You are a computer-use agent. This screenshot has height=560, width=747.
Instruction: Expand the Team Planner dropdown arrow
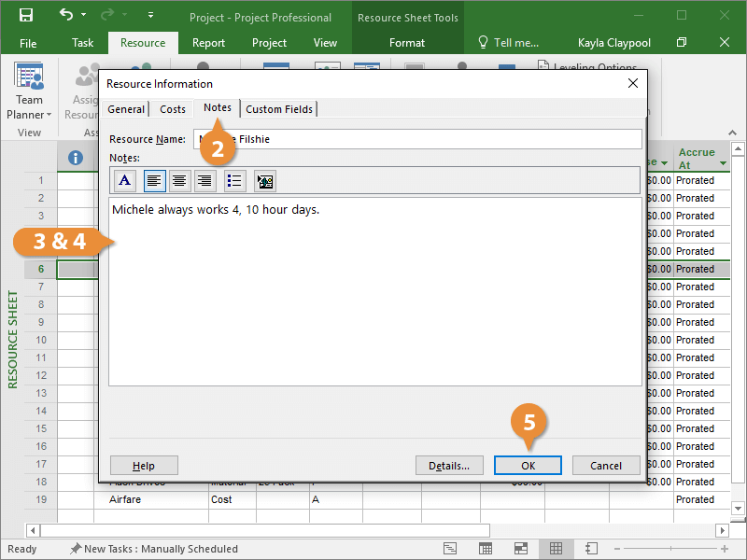[49, 115]
